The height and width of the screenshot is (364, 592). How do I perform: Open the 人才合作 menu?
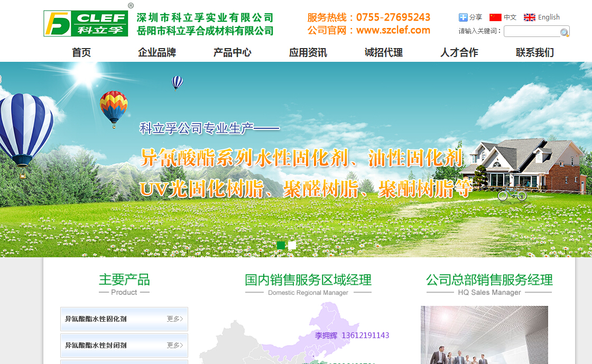tap(459, 52)
